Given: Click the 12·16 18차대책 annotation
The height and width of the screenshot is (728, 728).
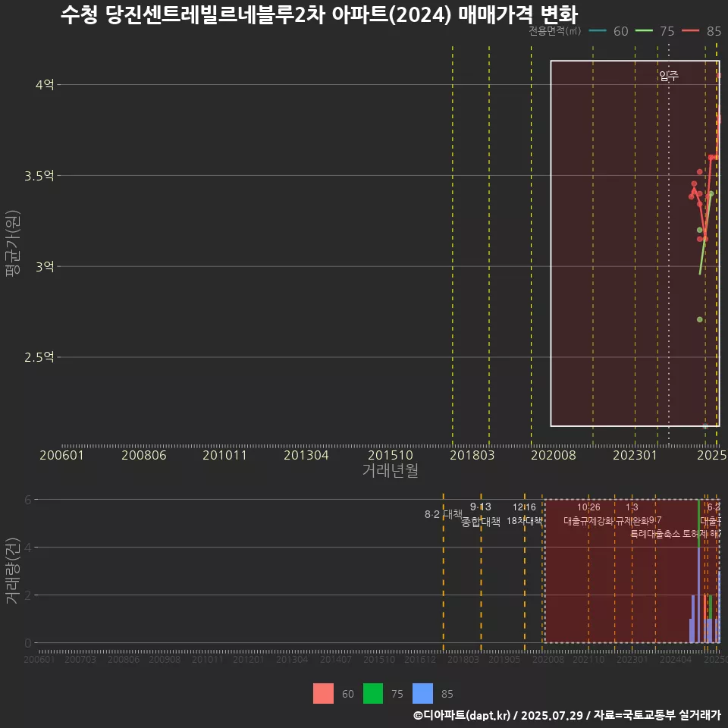Looking at the screenshot, I should (524, 514).
